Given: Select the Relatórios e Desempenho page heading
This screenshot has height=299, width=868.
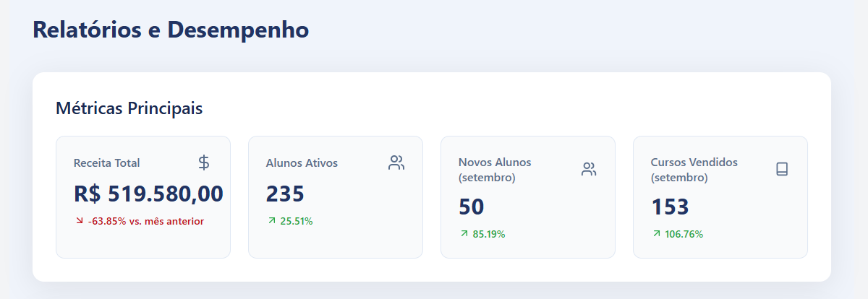Looking at the screenshot, I should click(x=171, y=30).
